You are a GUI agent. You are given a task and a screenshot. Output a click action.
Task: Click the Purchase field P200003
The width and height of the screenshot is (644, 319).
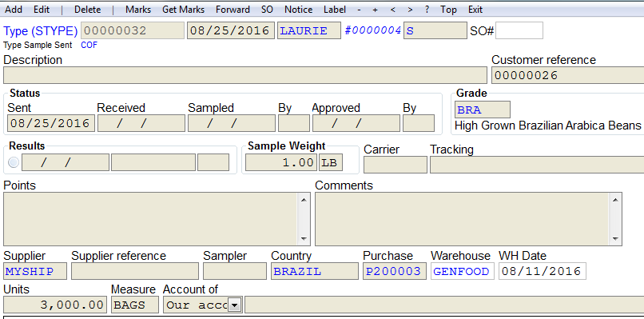(x=395, y=271)
